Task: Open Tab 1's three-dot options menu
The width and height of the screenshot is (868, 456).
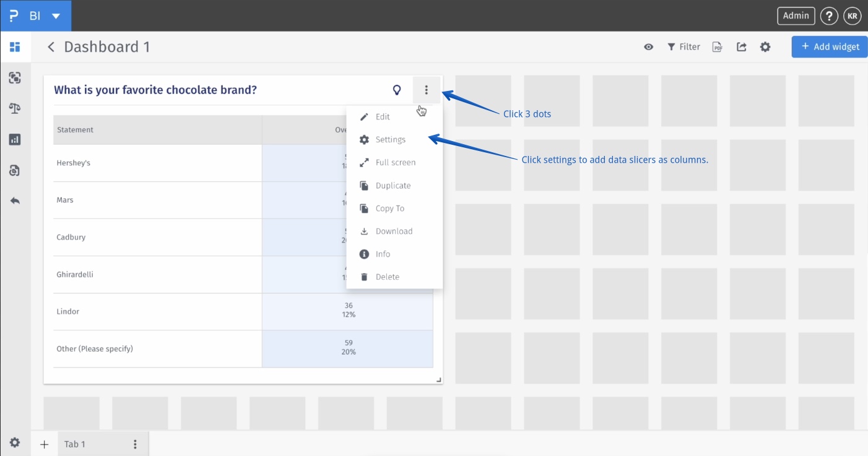Action: coord(134,444)
